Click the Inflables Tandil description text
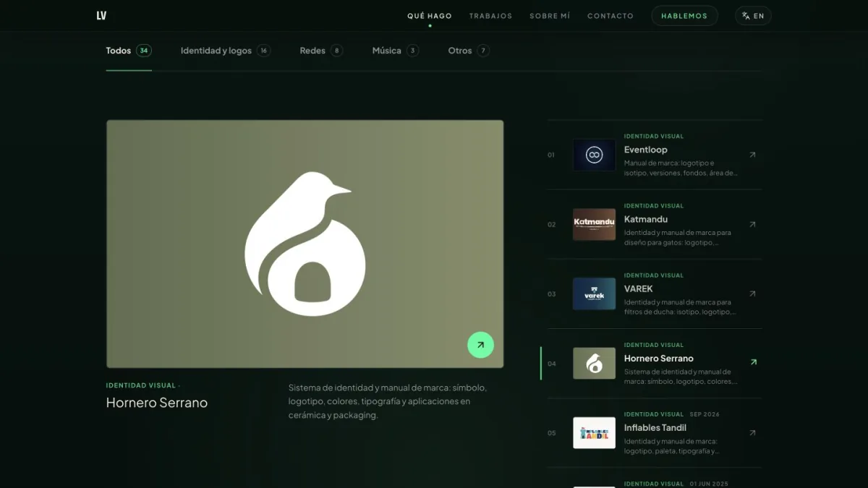The image size is (868, 488). 672,445
